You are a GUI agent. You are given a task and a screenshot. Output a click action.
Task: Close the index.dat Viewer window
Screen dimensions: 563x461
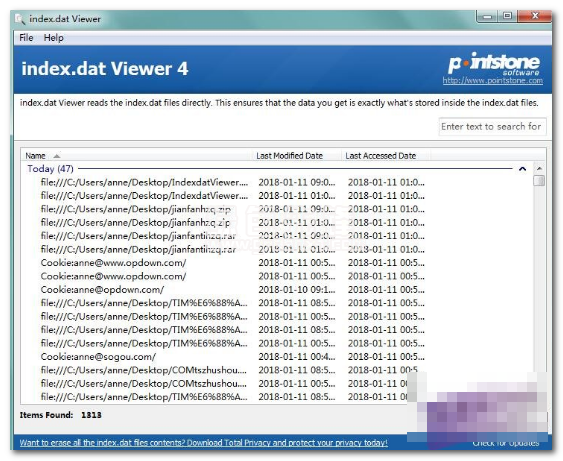[535, 16]
